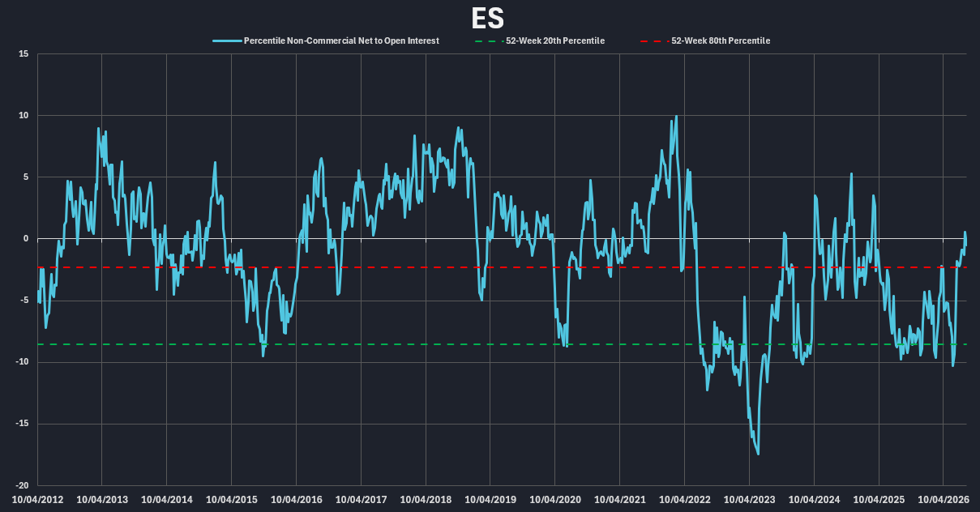Click y-axis label 15
Screen dimensions: 980x512
click(x=24, y=53)
